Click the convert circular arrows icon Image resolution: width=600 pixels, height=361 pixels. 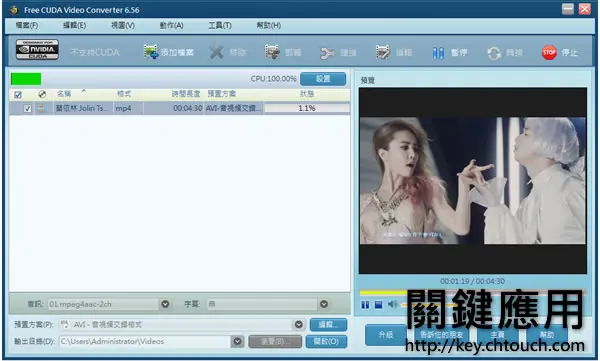tap(494, 53)
